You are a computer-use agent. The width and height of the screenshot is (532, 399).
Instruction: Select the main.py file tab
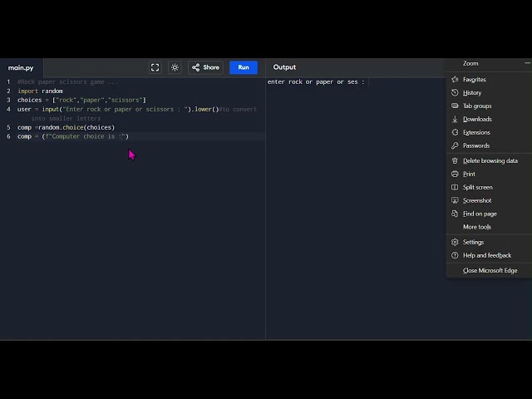click(21, 67)
